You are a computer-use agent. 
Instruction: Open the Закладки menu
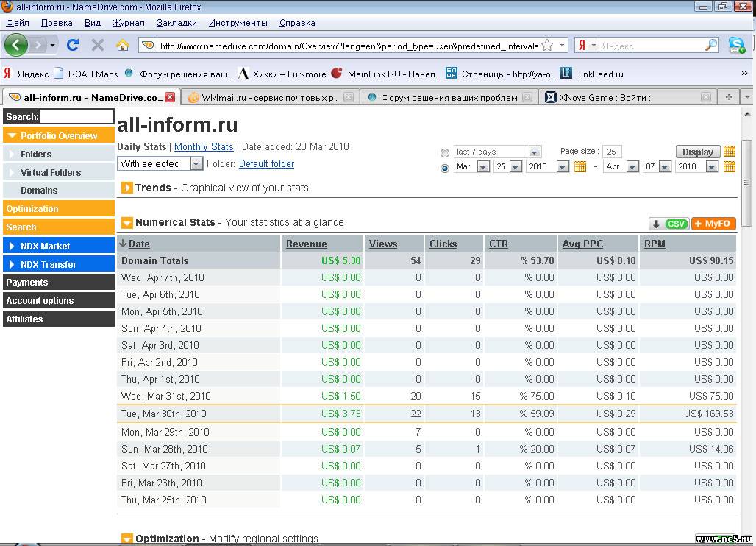click(176, 23)
